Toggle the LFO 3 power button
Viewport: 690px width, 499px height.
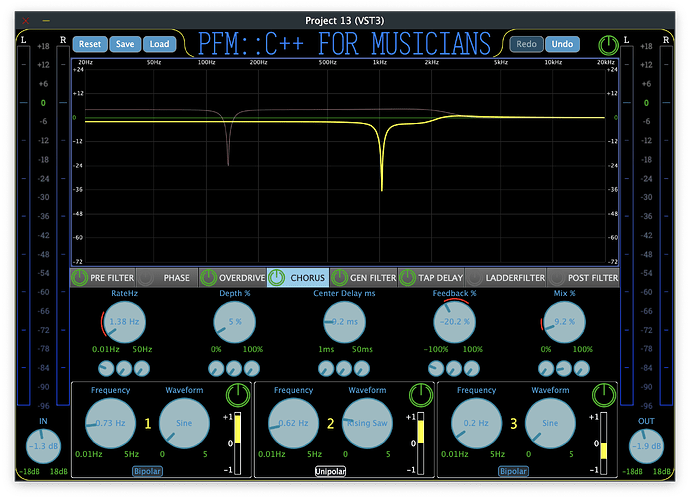(x=604, y=395)
